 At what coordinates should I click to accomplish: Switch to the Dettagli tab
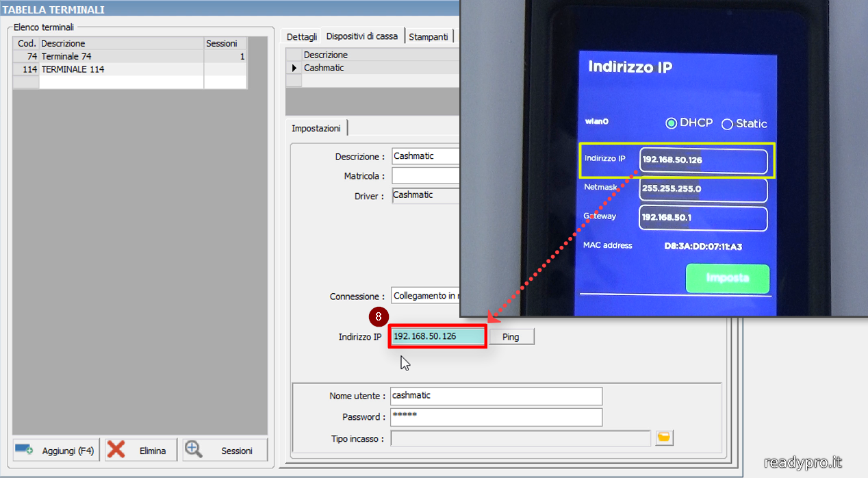pyautogui.click(x=301, y=37)
